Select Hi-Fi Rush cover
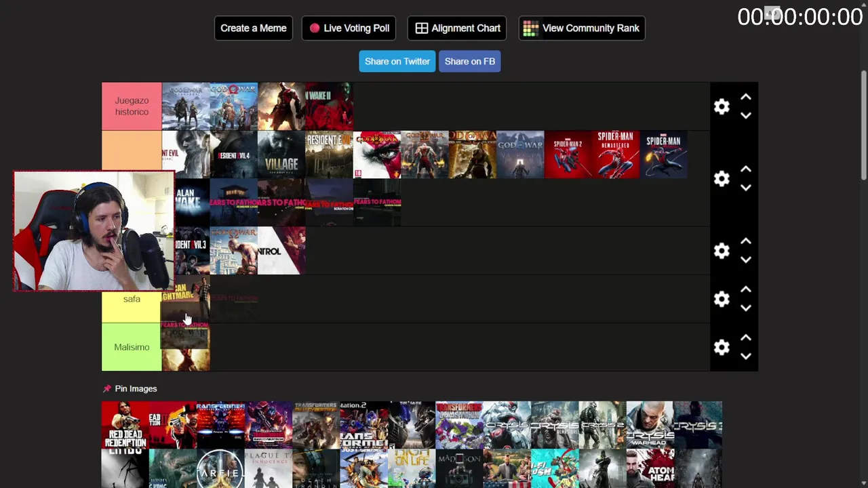The width and height of the screenshot is (868, 488). (555, 468)
